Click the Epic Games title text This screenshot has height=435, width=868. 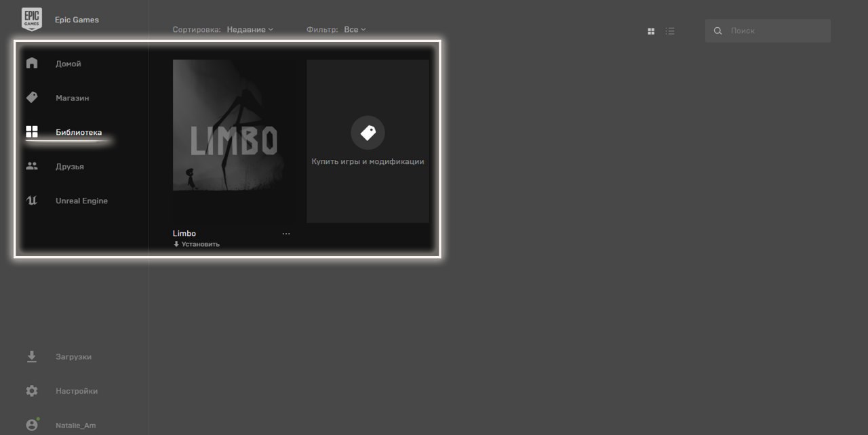(x=77, y=20)
